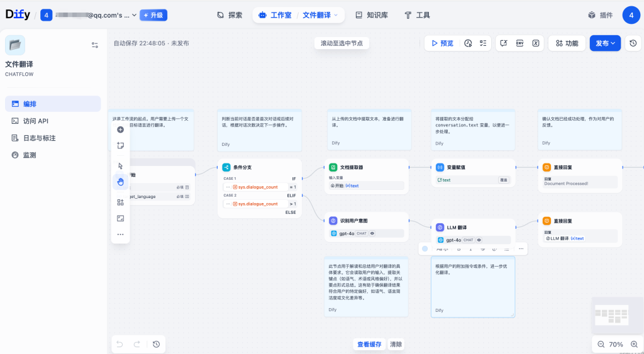Open the version history clock icon
Image resolution: width=644 pixels, height=354 pixels.
(x=633, y=43)
